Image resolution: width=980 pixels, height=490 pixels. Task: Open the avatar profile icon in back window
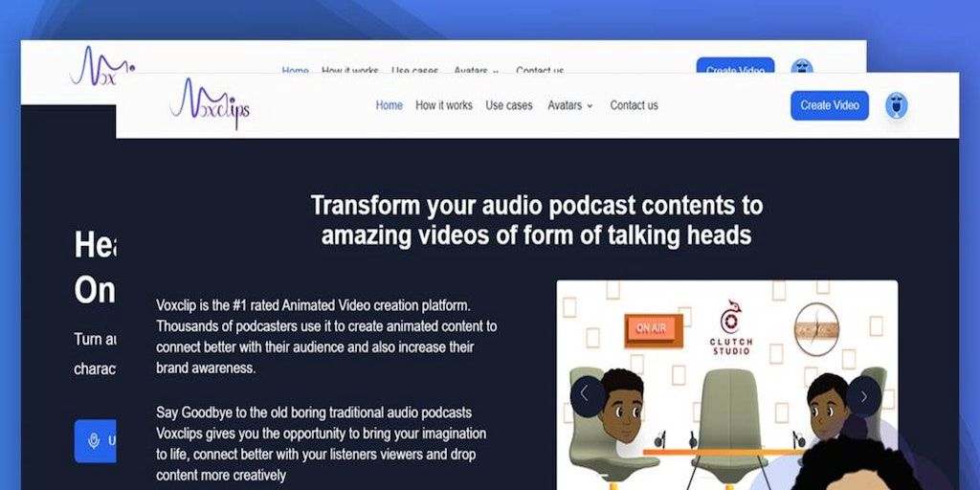pyautogui.click(x=801, y=66)
